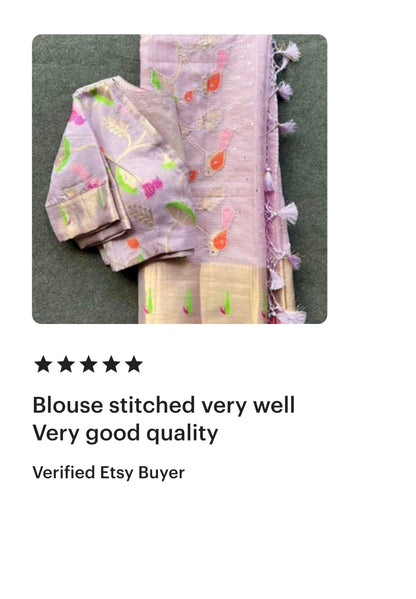Click the folded lilac blouse in the photo
The height and width of the screenshot is (599, 416).
tap(122, 172)
